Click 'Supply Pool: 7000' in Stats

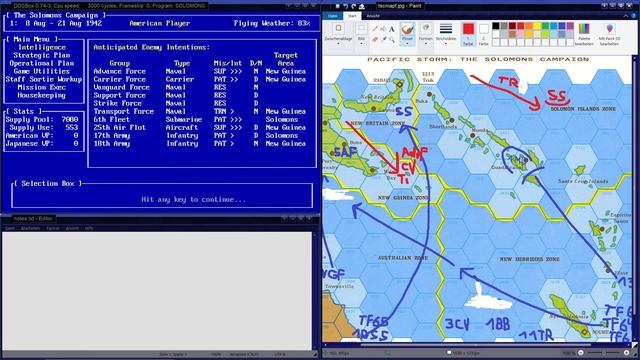(42, 120)
